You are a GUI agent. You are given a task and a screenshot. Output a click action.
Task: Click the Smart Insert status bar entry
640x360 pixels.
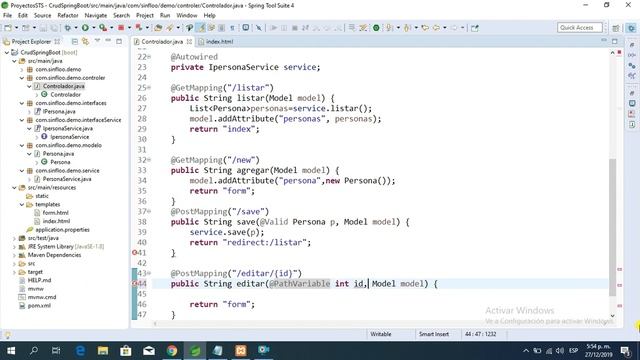click(434, 334)
